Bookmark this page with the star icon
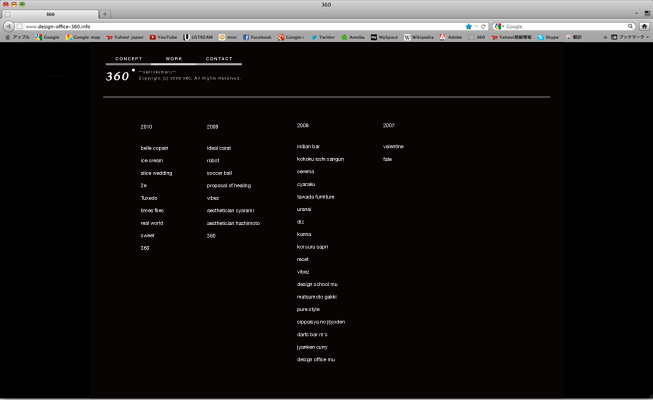 [x=469, y=26]
